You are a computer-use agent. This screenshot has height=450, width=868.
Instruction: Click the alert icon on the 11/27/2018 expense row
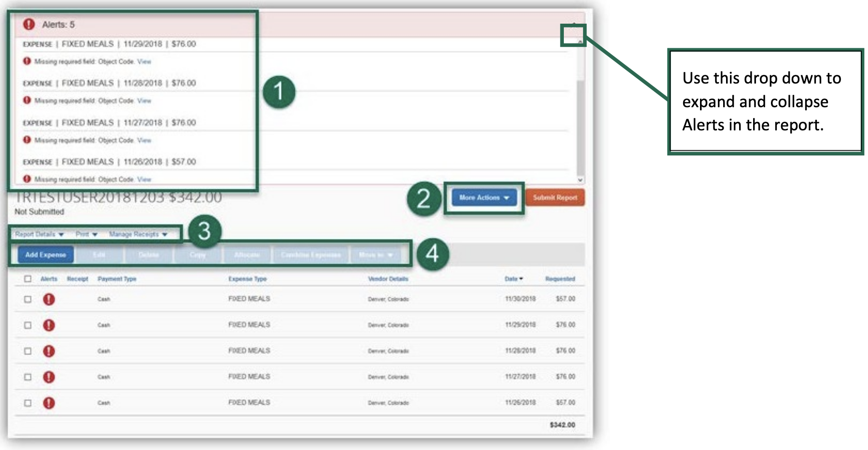tap(48, 377)
